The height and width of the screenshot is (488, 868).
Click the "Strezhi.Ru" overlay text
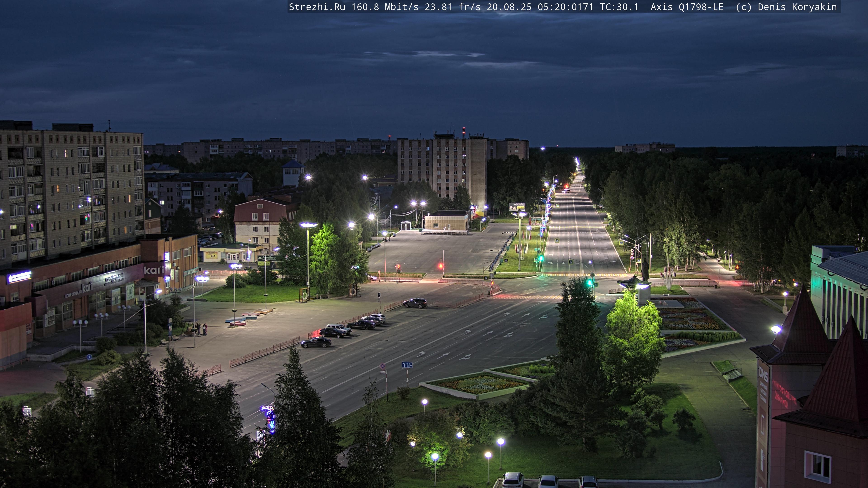pyautogui.click(x=317, y=7)
